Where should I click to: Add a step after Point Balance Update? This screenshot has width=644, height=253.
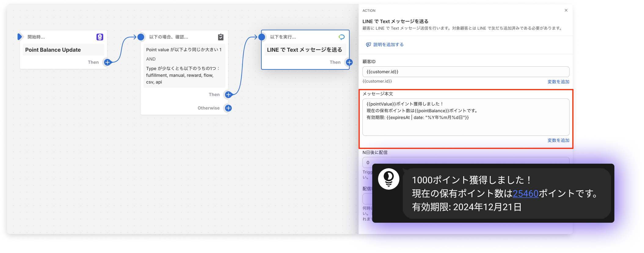(x=107, y=62)
